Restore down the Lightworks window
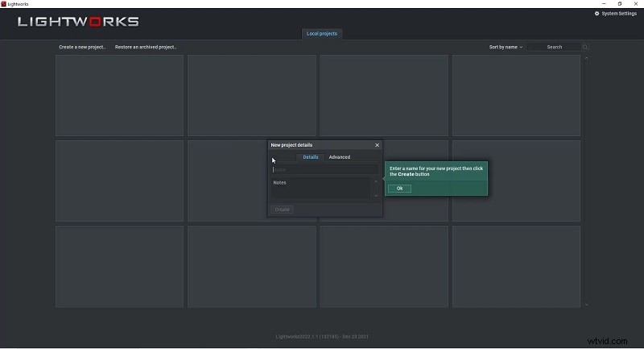Viewport: 644px width, 349px height. (x=620, y=4)
